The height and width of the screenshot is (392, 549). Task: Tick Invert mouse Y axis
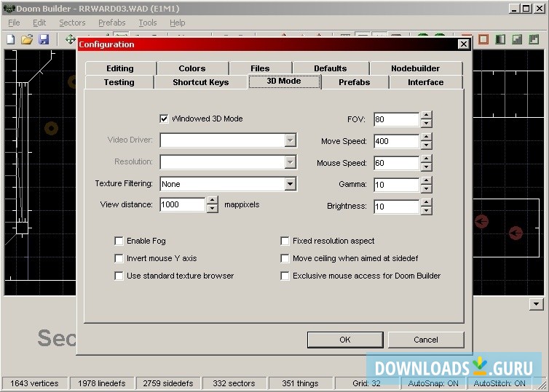[119, 258]
